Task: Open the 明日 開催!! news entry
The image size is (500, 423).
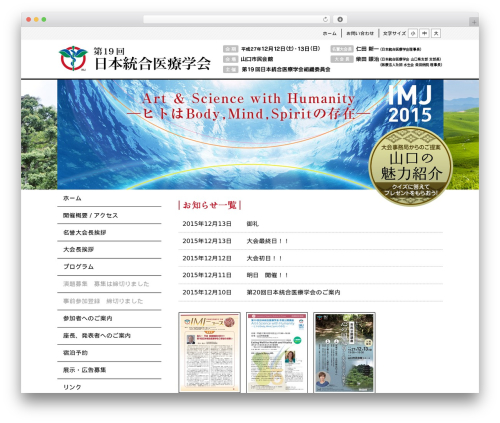Action: click(x=267, y=275)
